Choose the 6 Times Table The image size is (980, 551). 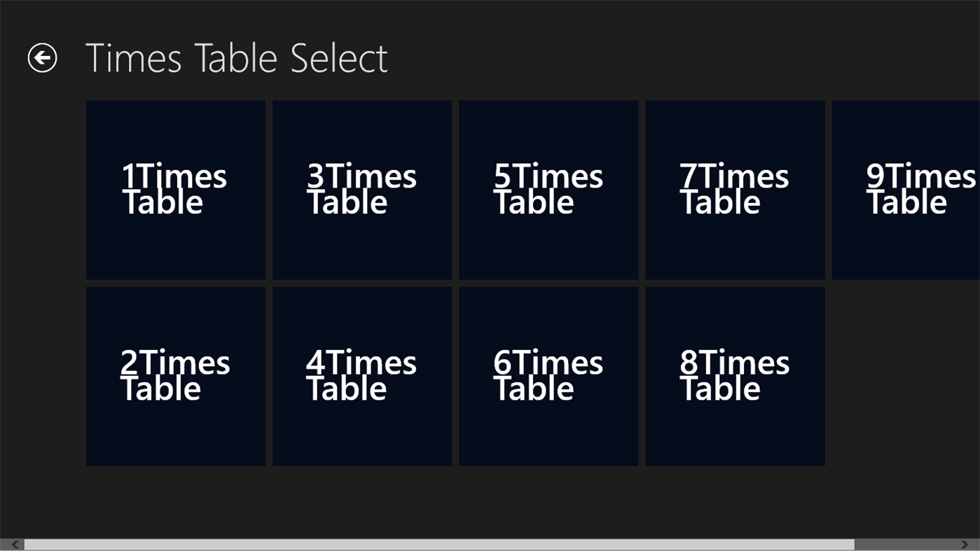click(548, 375)
